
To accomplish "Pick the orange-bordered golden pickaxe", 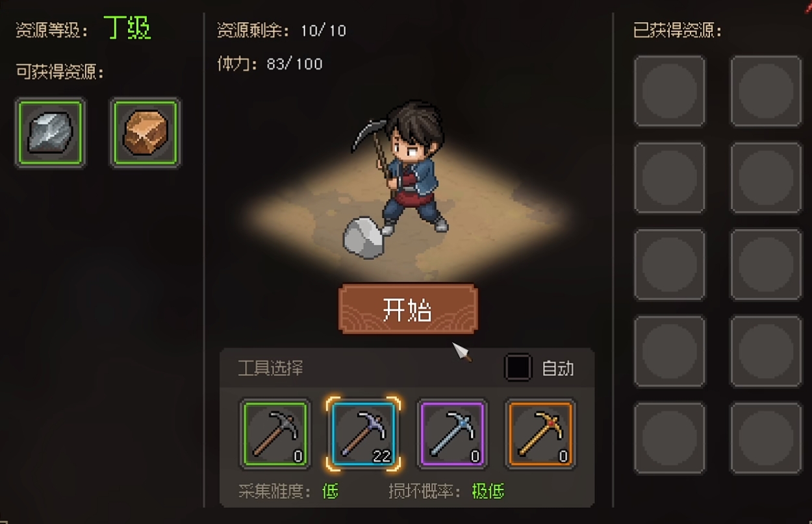I will 540,434.
